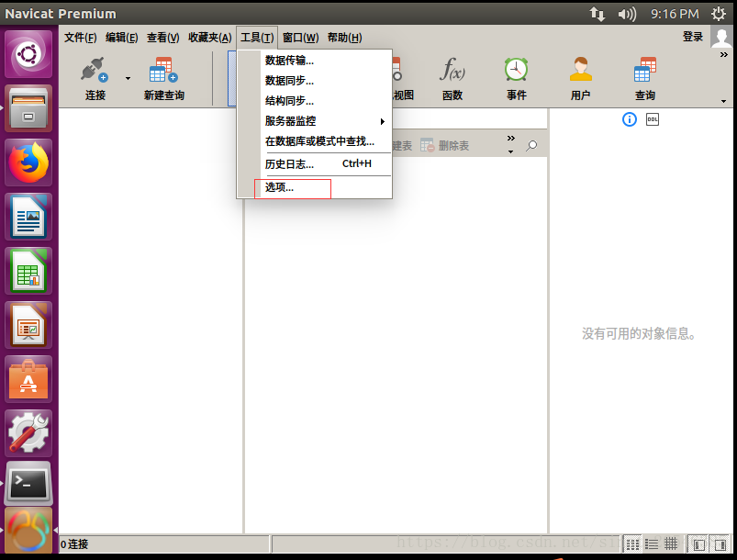This screenshot has height=560, width=737.
Task: Switch to list view in status bar
Action: tap(652, 544)
